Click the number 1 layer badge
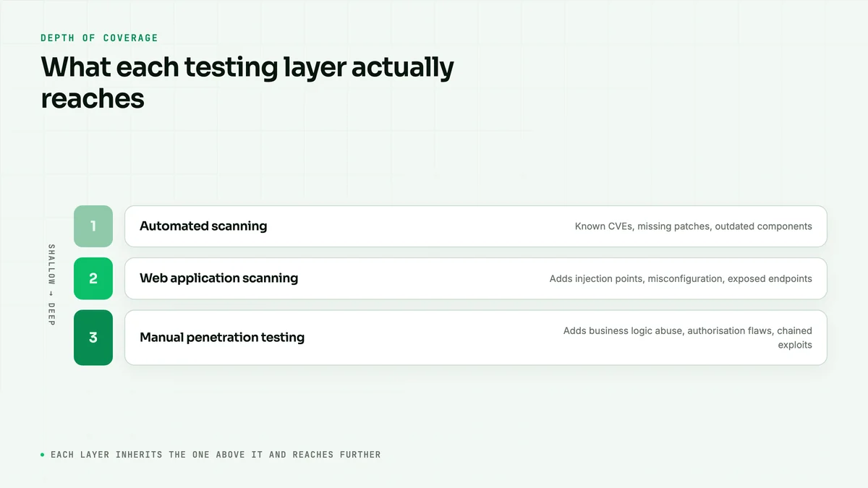Image resolution: width=868 pixels, height=488 pixels. point(93,226)
